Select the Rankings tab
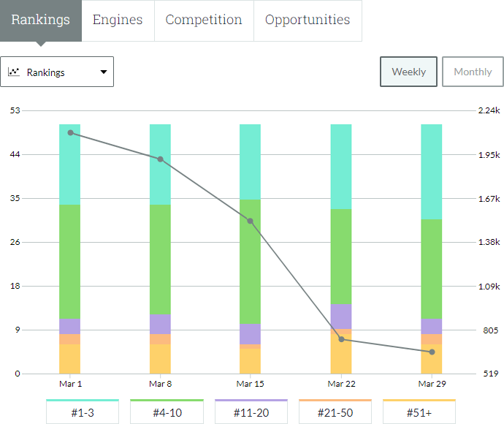The width and height of the screenshot is (504, 424). [x=41, y=20]
